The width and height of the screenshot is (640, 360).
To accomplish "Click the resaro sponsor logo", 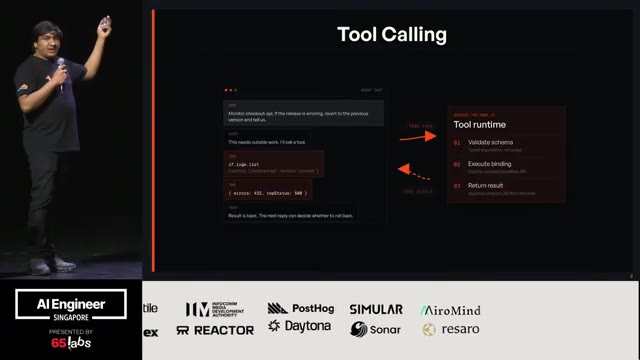I will pos(451,329).
